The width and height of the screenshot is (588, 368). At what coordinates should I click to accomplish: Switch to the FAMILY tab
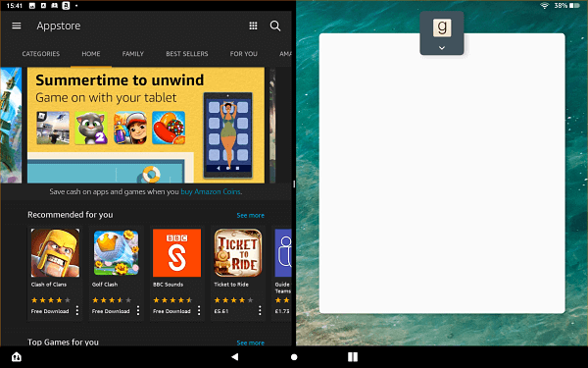(132, 54)
